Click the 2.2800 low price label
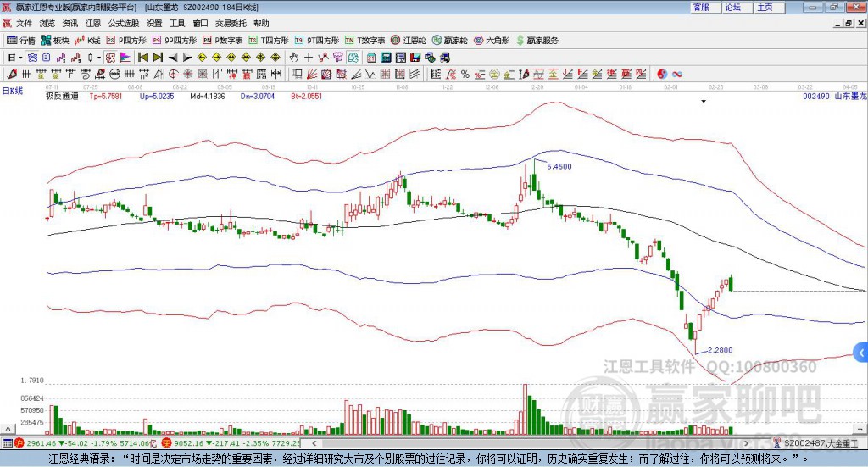868x467 pixels. coord(720,350)
